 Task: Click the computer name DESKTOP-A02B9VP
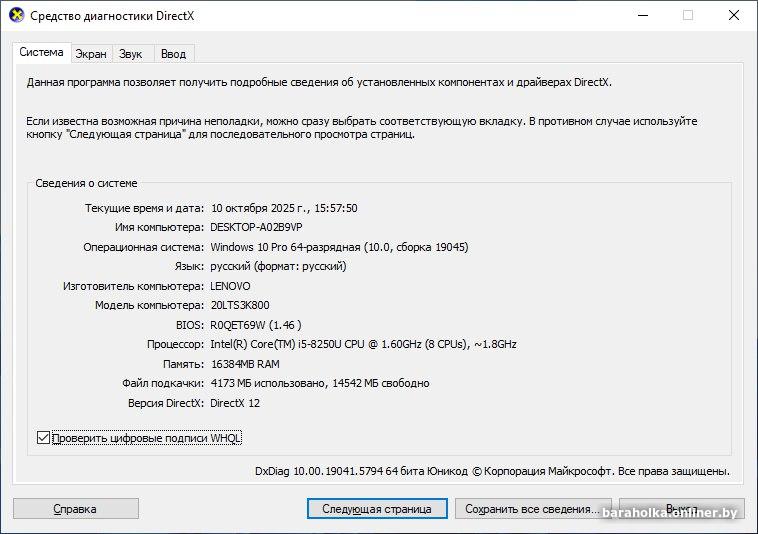(x=256, y=227)
